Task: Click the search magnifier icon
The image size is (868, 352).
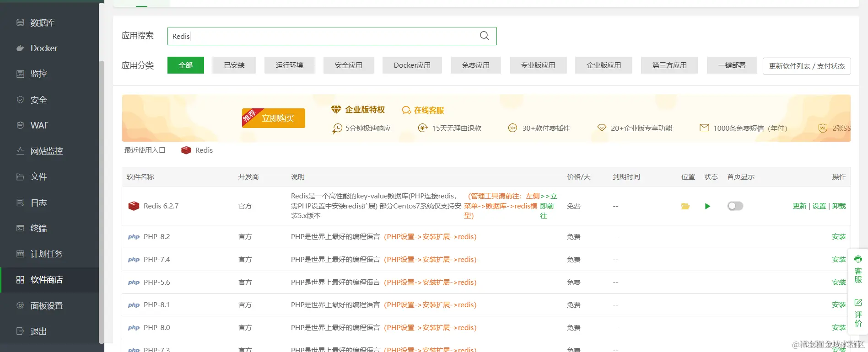Action: [484, 36]
